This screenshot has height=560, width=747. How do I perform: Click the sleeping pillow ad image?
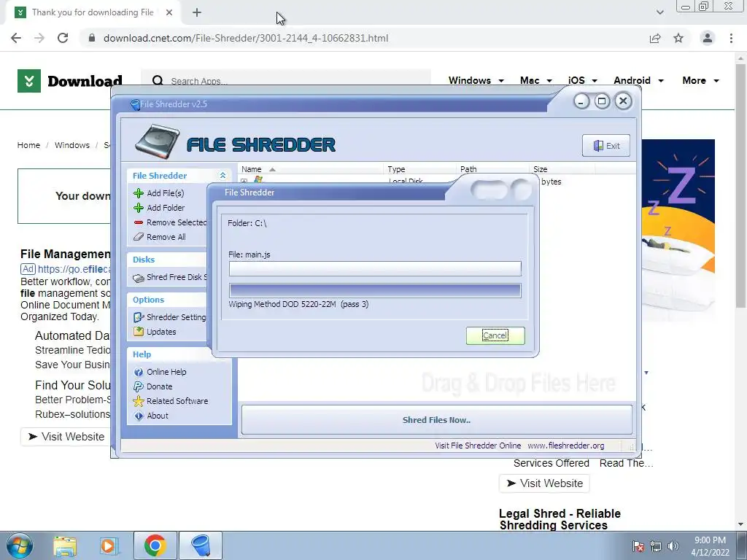coord(678,230)
